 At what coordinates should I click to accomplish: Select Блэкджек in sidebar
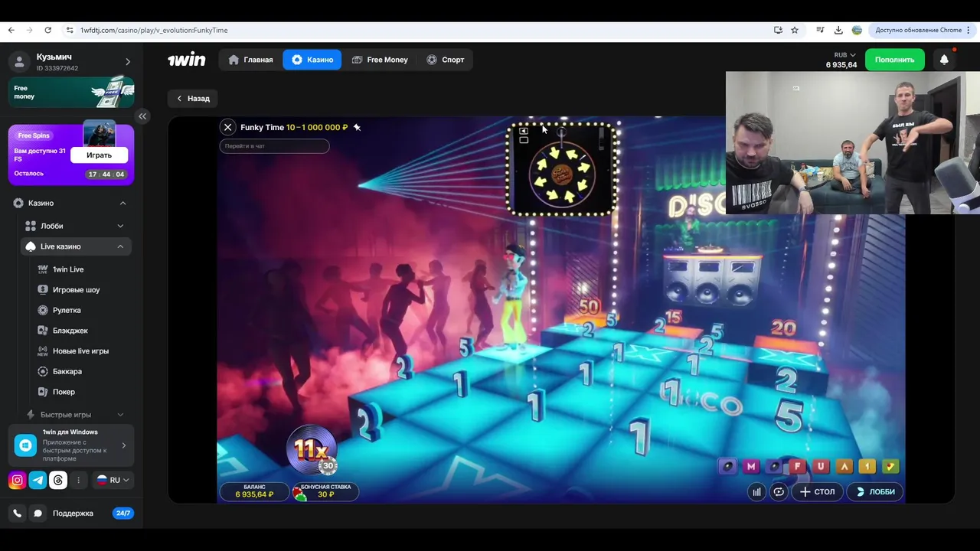pyautogui.click(x=70, y=331)
